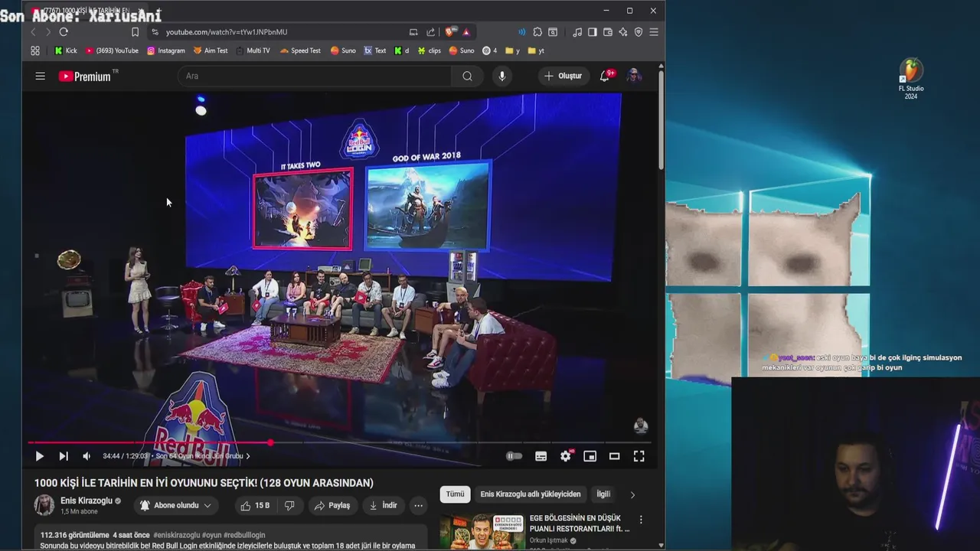
Task: Reload the page in the browser
Action: pyautogui.click(x=64, y=32)
